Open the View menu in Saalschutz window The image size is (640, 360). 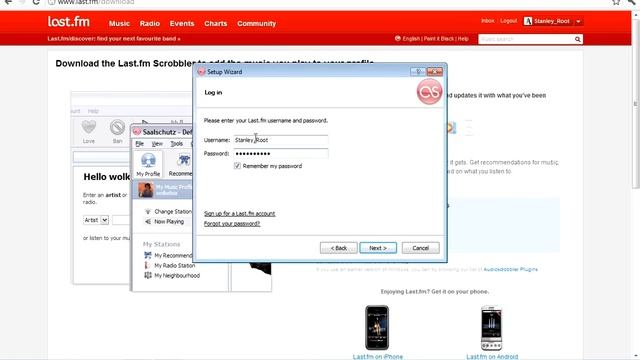pos(157,144)
